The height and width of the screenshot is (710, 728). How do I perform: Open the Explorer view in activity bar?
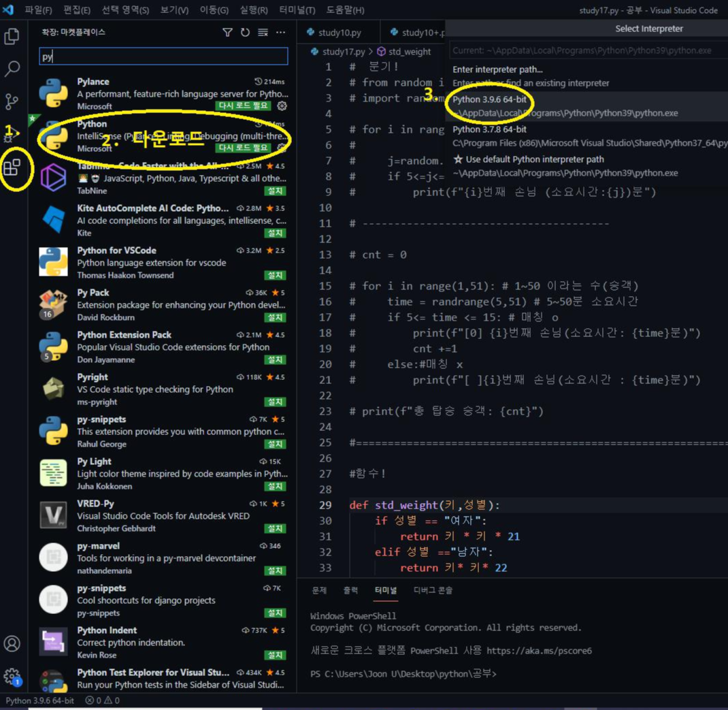pyautogui.click(x=12, y=36)
